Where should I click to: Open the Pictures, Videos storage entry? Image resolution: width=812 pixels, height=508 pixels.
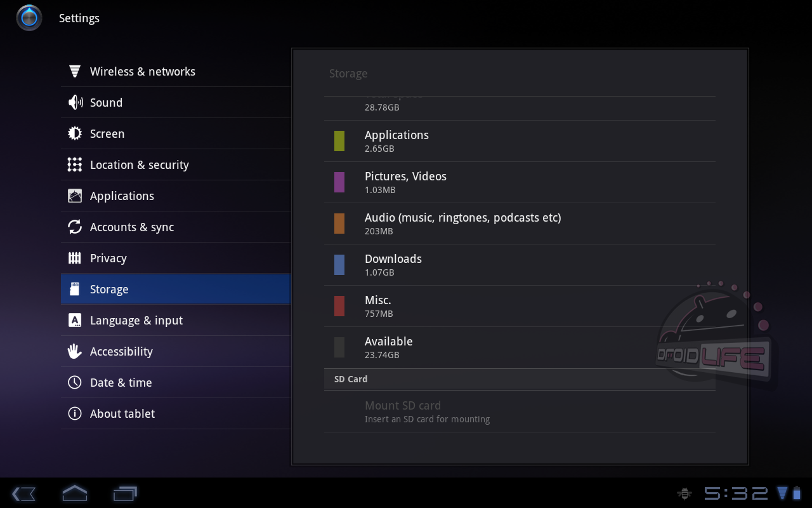405,182
